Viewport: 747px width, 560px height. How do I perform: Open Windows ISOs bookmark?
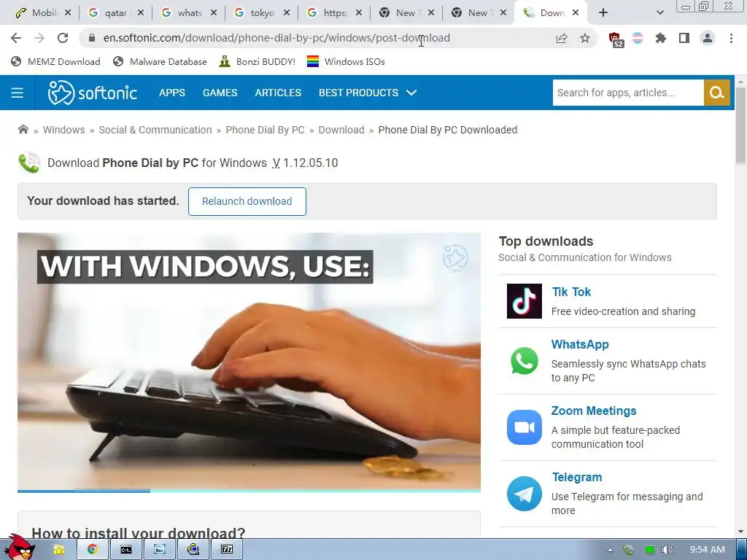point(346,61)
